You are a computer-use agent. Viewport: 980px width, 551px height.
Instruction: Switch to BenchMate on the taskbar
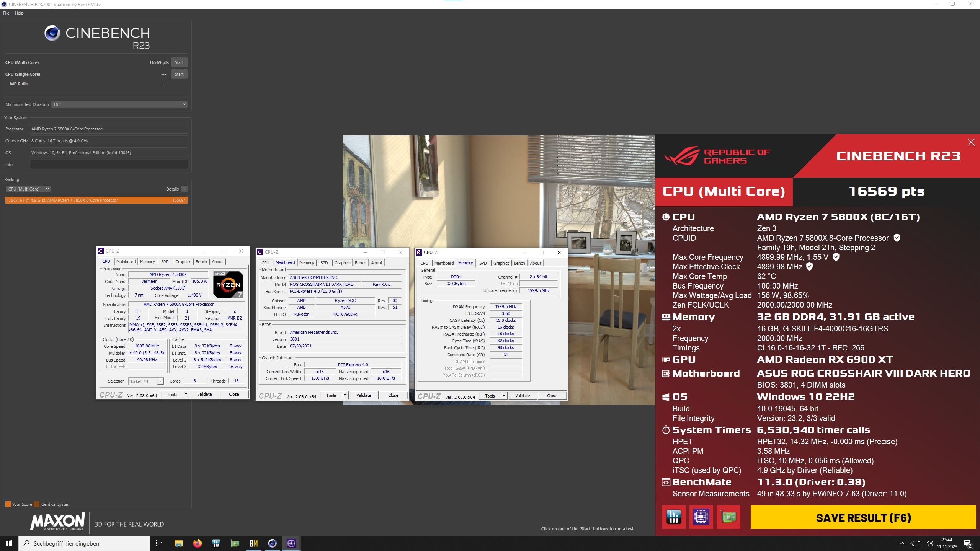[x=253, y=543]
